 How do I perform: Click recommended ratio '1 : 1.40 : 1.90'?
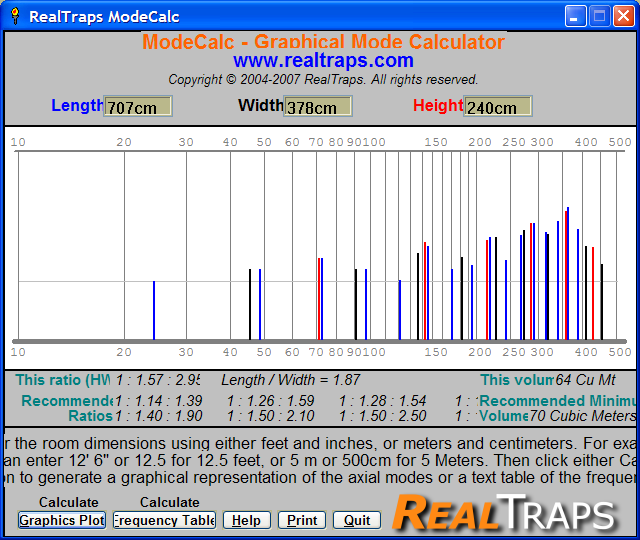pos(158,416)
